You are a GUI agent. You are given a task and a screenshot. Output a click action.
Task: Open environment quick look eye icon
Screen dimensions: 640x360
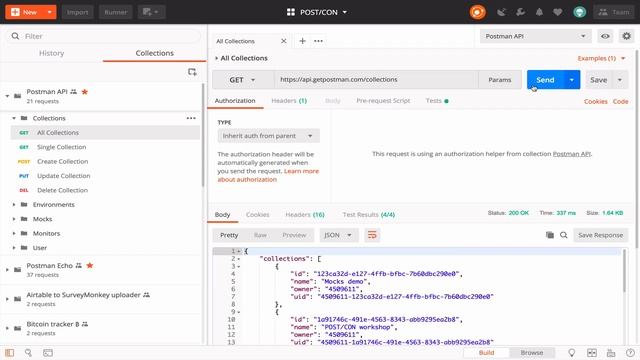(x=605, y=36)
